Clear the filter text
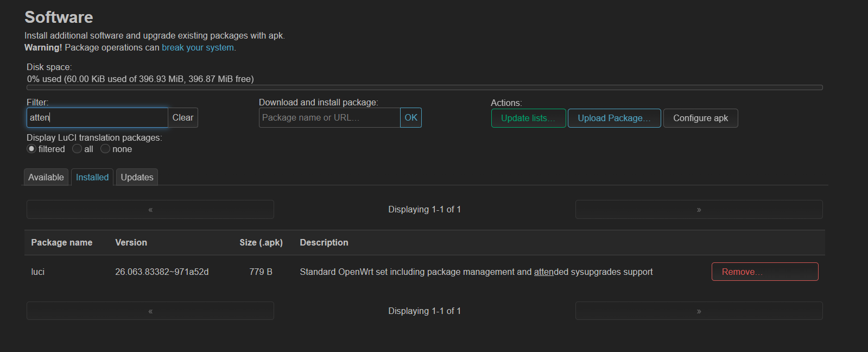The image size is (868, 352). click(x=183, y=118)
